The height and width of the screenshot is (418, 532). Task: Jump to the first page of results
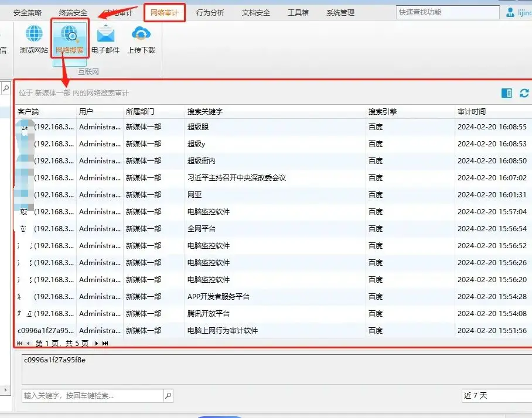[x=19, y=343]
